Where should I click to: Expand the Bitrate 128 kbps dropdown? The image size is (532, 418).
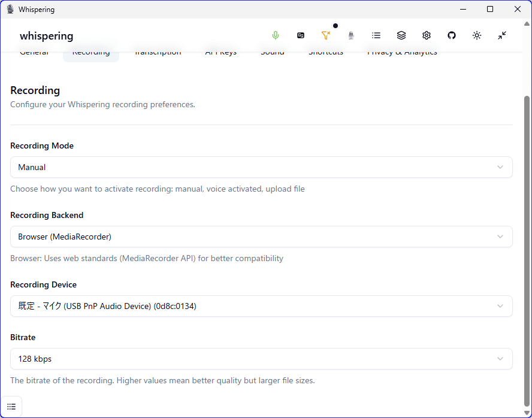[261, 359]
